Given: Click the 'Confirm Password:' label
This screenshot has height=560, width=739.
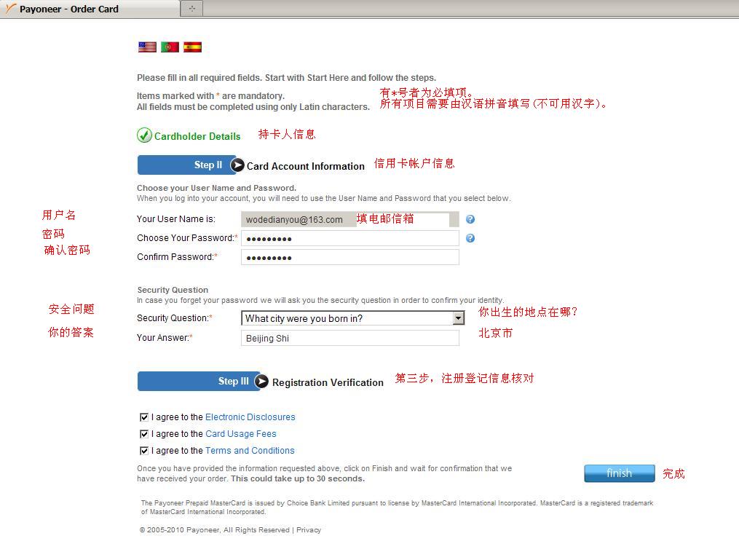Looking at the screenshot, I should (x=175, y=257).
